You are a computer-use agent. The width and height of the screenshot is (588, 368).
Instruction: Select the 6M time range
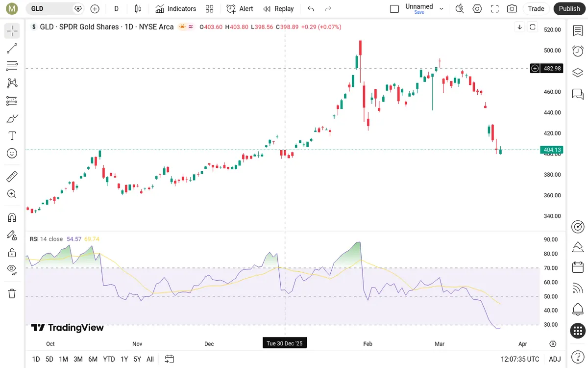(93, 359)
